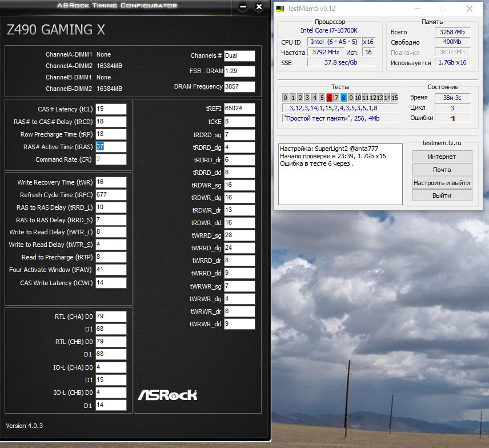Click the tRRD_S field showing 7
489x448 pixels.
click(x=111, y=219)
